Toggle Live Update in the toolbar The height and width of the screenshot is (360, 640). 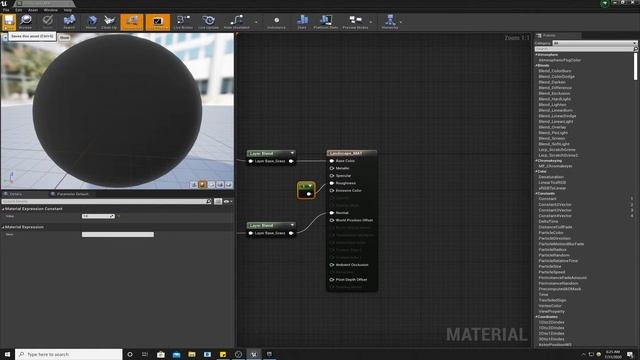(x=208, y=22)
